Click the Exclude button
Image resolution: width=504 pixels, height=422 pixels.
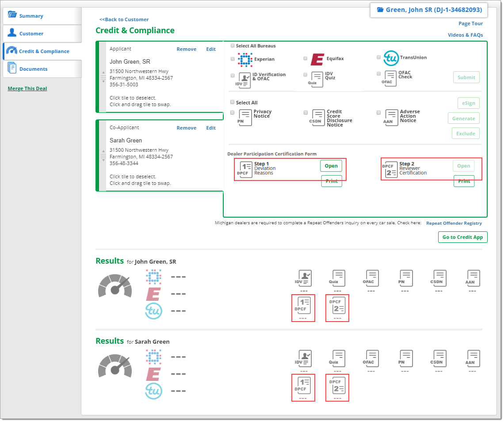pos(466,134)
